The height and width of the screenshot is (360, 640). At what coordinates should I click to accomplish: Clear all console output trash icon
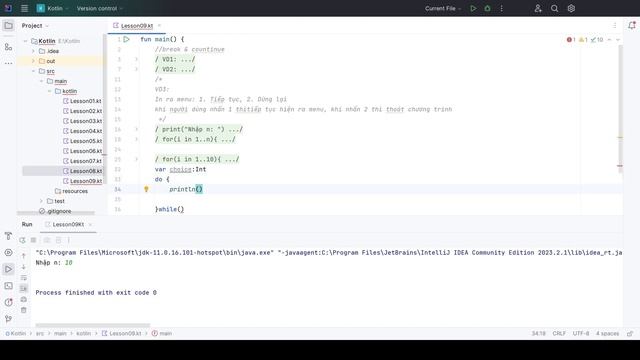pos(24,310)
